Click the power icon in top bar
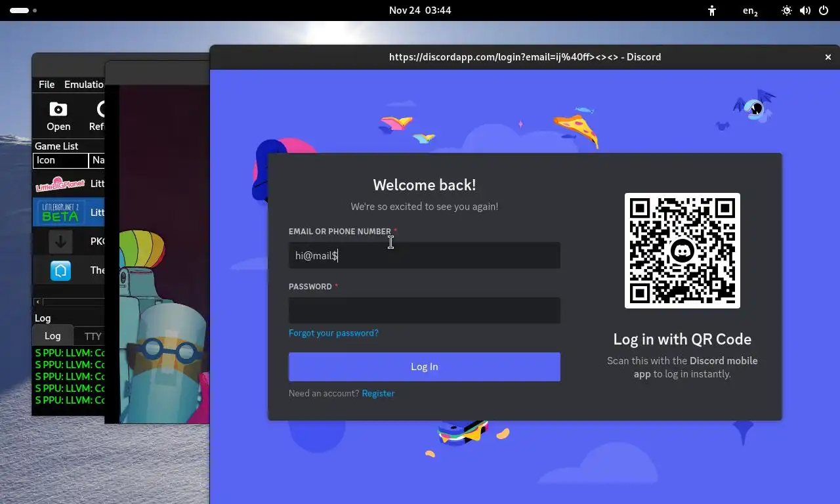 pyautogui.click(x=824, y=10)
